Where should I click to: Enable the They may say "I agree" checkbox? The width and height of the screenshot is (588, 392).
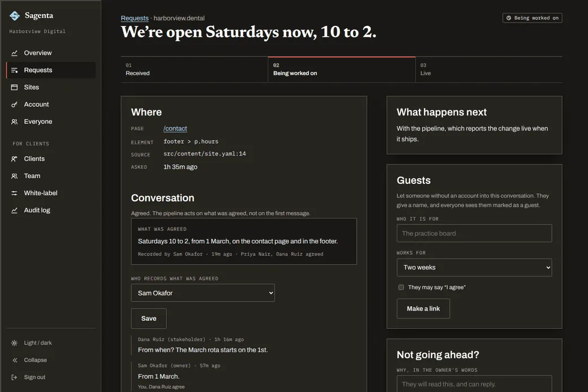click(401, 287)
